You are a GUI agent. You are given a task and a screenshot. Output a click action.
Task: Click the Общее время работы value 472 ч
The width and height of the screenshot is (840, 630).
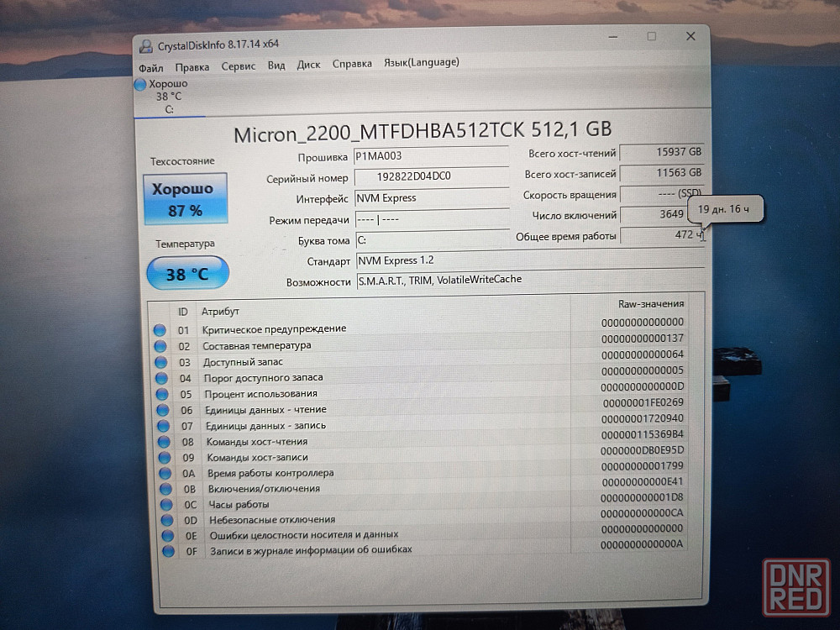click(663, 234)
